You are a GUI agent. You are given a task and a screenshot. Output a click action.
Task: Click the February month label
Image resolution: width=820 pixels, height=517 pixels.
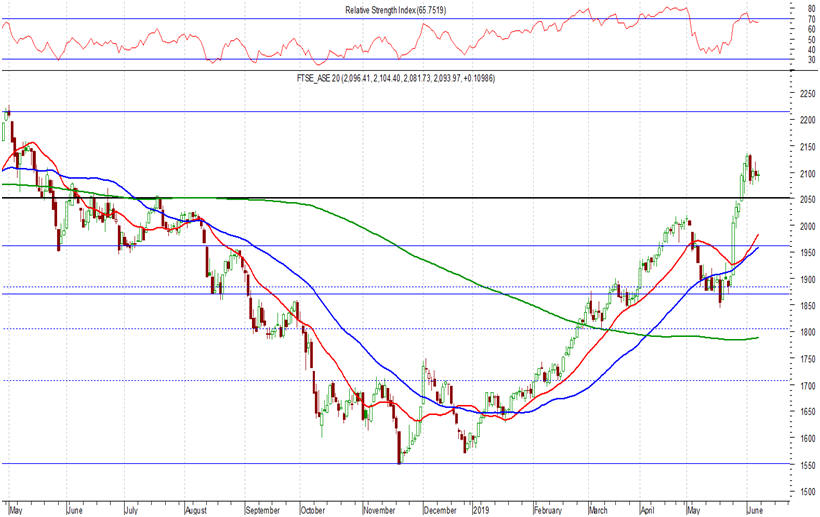548,510
